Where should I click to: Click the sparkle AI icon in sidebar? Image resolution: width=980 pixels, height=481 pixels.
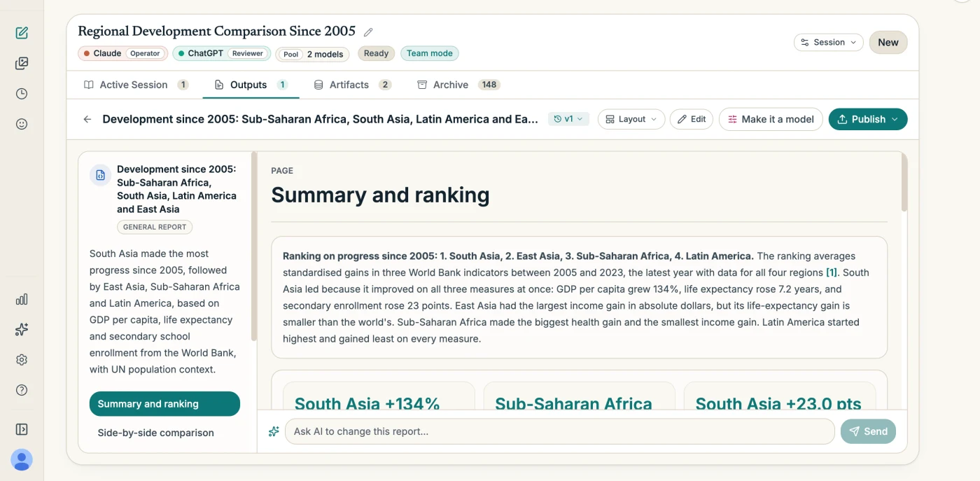coord(22,330)
